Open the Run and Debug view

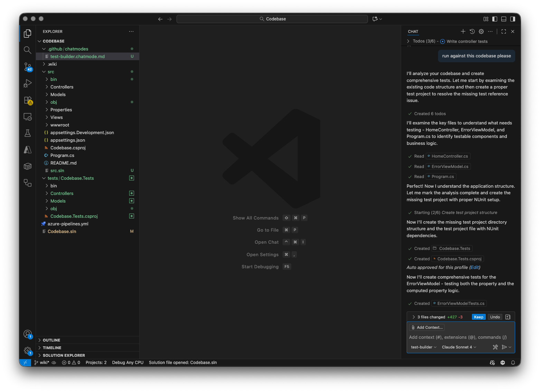[28, 83]
